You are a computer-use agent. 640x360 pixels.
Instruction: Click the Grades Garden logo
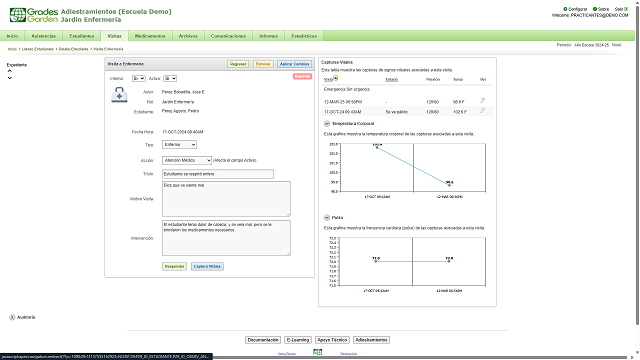(34, 15)
